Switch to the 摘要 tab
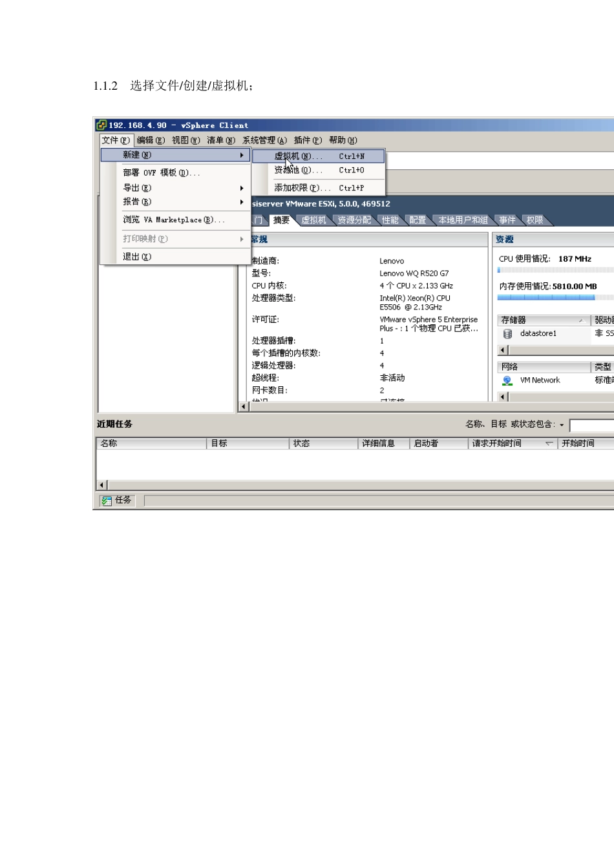The height and width of the screenshot is (868, 614). (282, 220)
